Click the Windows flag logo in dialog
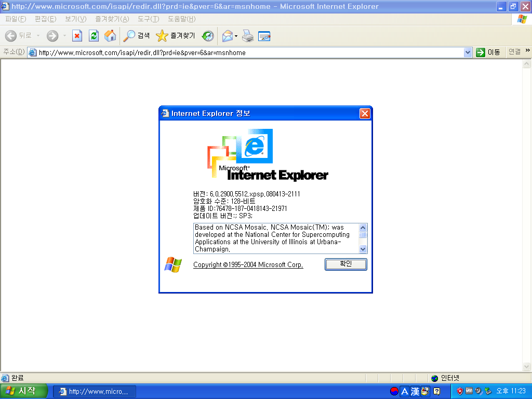The height and width of the screenshot is (399, 532). coord(173,264)
